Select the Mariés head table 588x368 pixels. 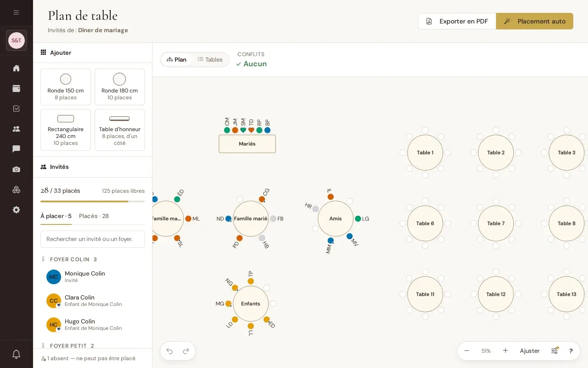[247, 144]
